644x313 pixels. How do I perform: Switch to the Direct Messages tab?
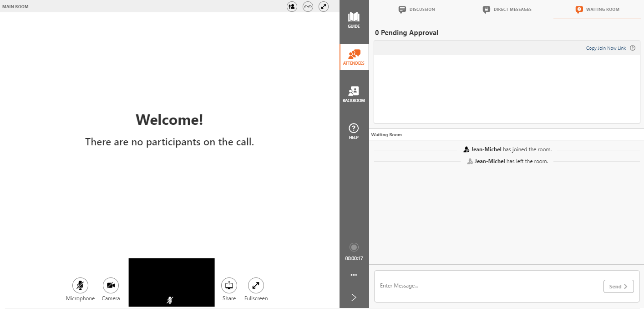point(507,9)
